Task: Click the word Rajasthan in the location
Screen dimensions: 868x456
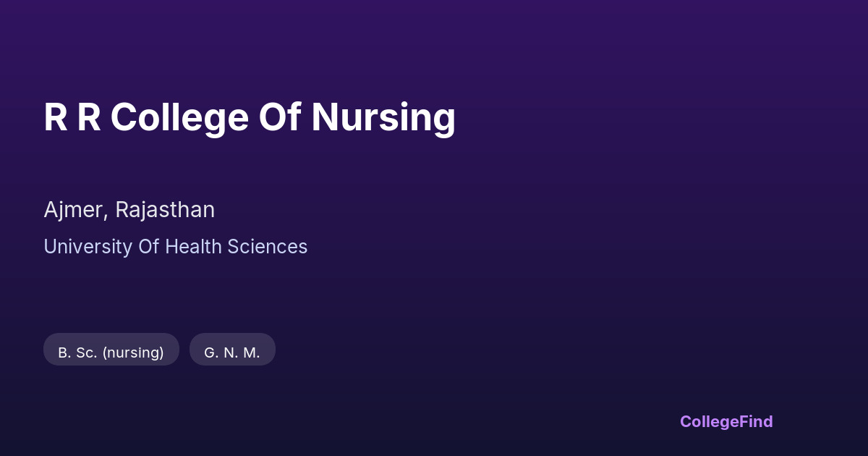Action: coord(165,210)
